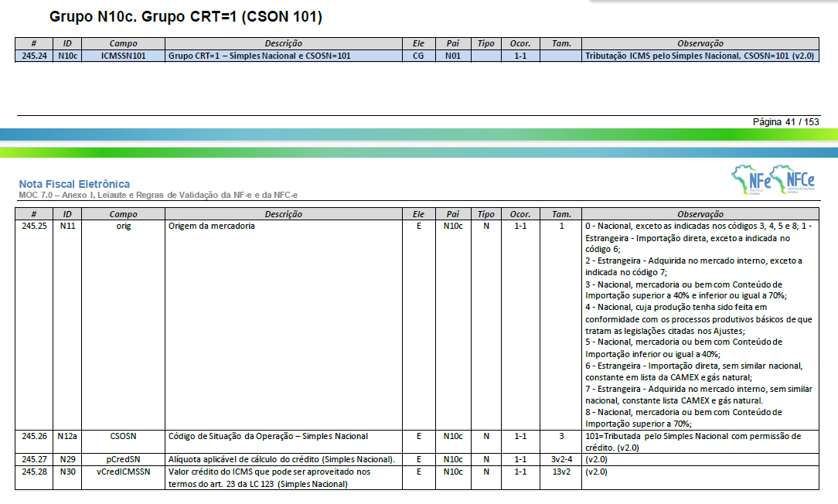Select description 'Origem da mercadoria'
This screenshot has width=838, height=504.
212,226
